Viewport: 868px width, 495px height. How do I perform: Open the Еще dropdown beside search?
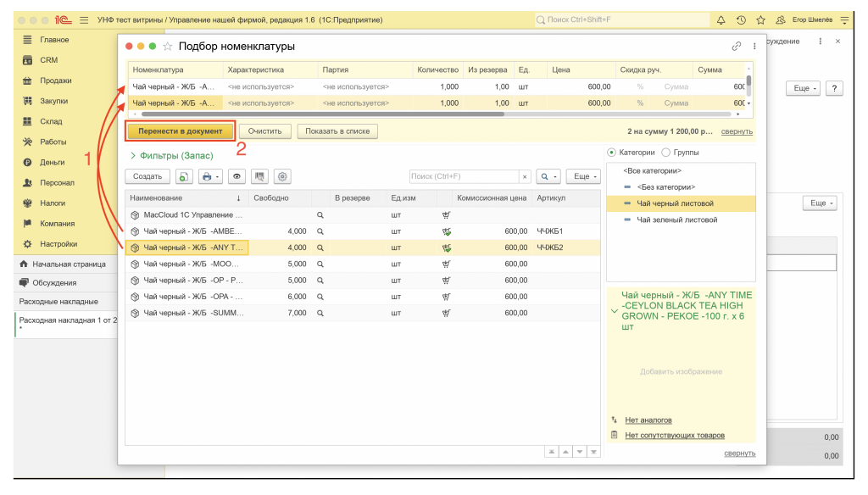583,176
